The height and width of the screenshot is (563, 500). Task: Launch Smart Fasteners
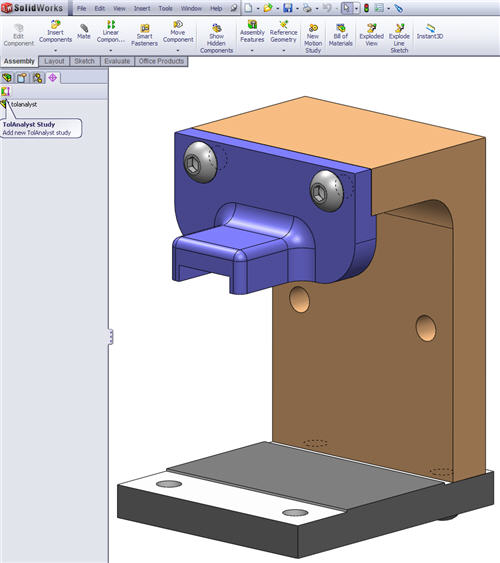pyautogui.click(x=144, y=35)
